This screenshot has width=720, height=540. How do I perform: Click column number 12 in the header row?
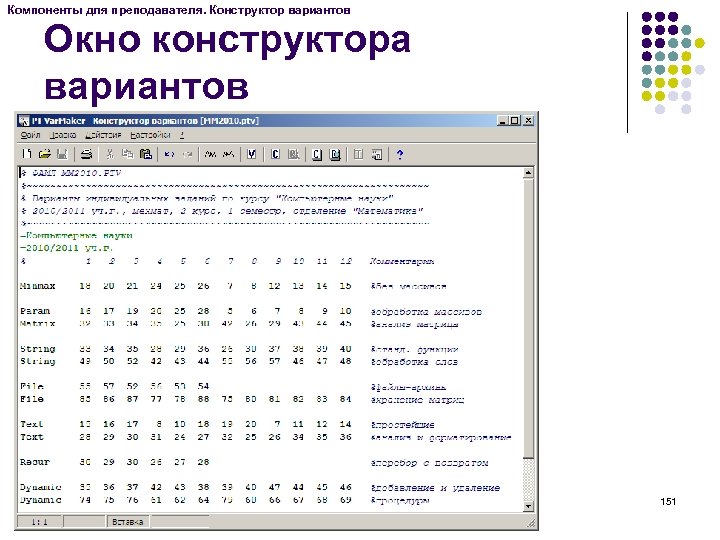click(x=345, y=261)
